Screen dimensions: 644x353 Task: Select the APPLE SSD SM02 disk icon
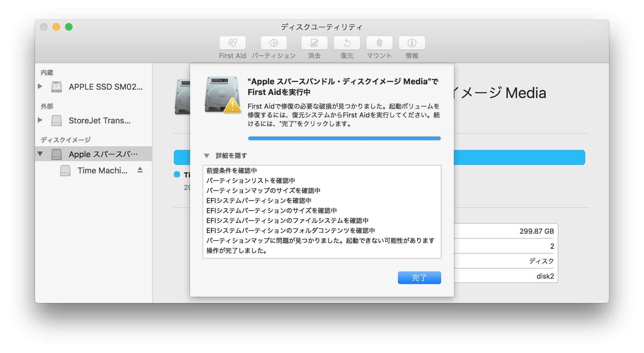pos(56,87)
